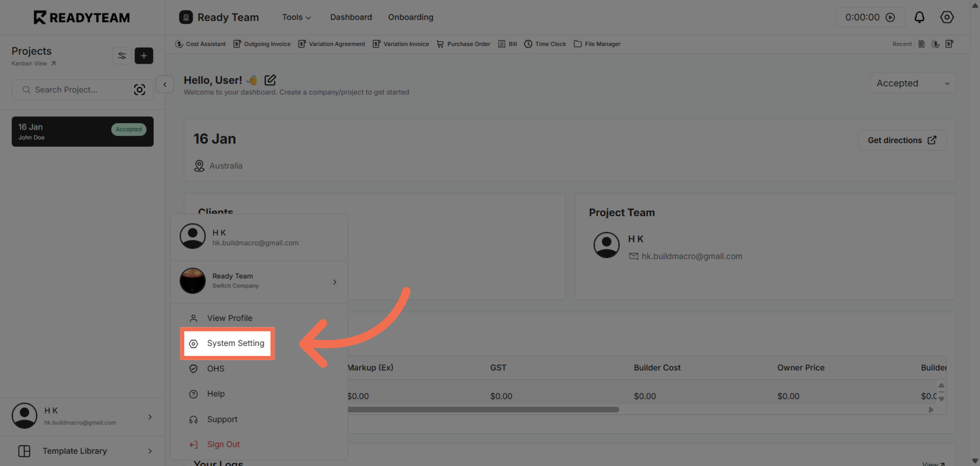Open the Tools dropdown
This screenshot has width=980, height=466.
[x=296, y=17]
